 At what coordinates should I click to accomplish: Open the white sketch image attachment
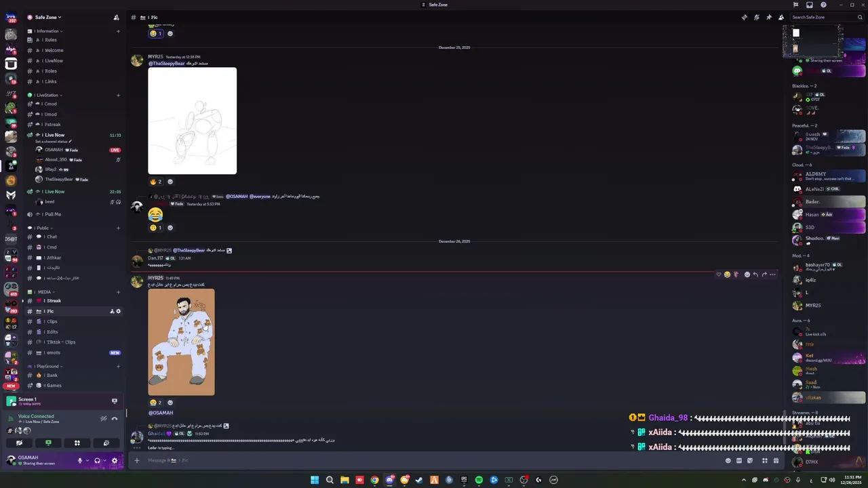[193, 121]
